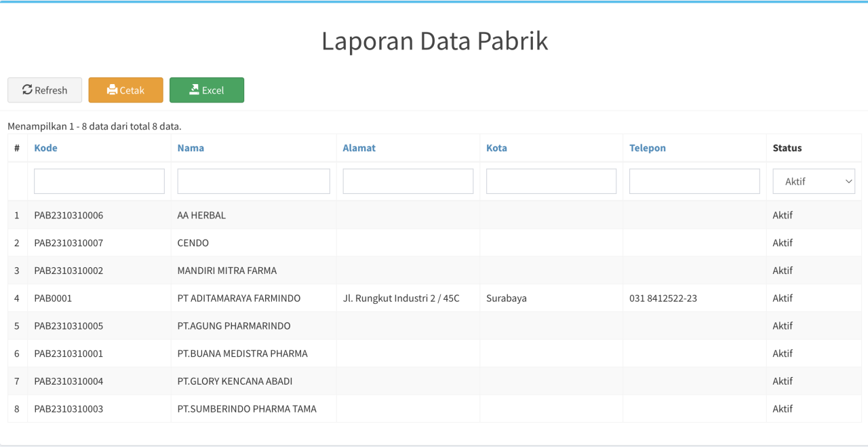Sort table by Kode column
The height and width of the screenshot is (447, 868).
45,148
